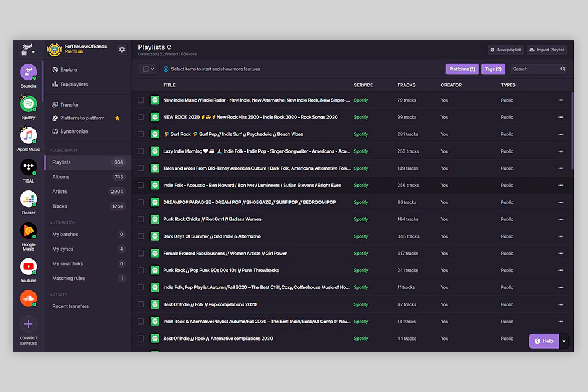588x392 pixels.
Task: Select the TIDAL service icon
Action: pyautogui.click(x=29, y=167)
